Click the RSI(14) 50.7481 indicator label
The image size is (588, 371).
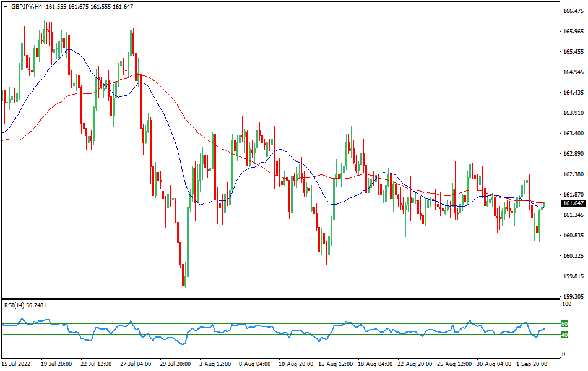[25, 305]
